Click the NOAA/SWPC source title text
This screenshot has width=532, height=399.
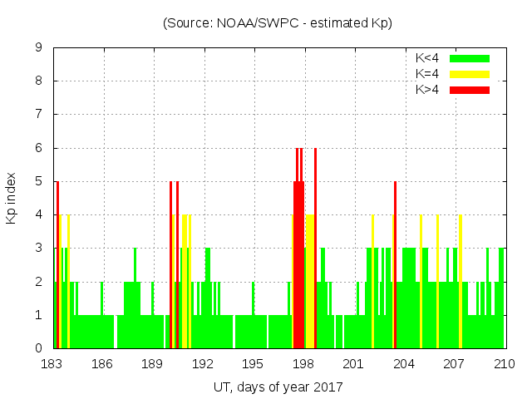pos(278,23)
